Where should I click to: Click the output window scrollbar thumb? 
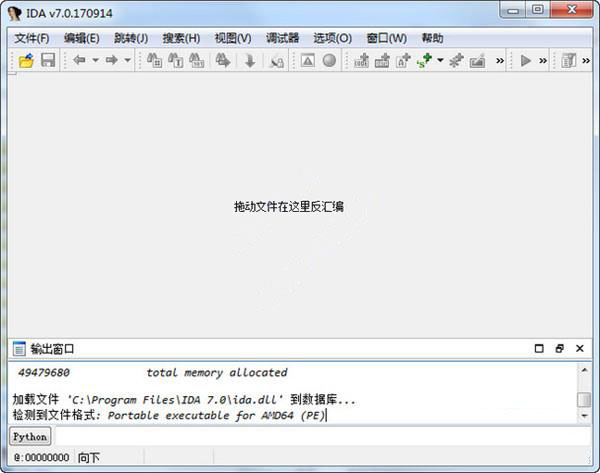tap(584, 400)
